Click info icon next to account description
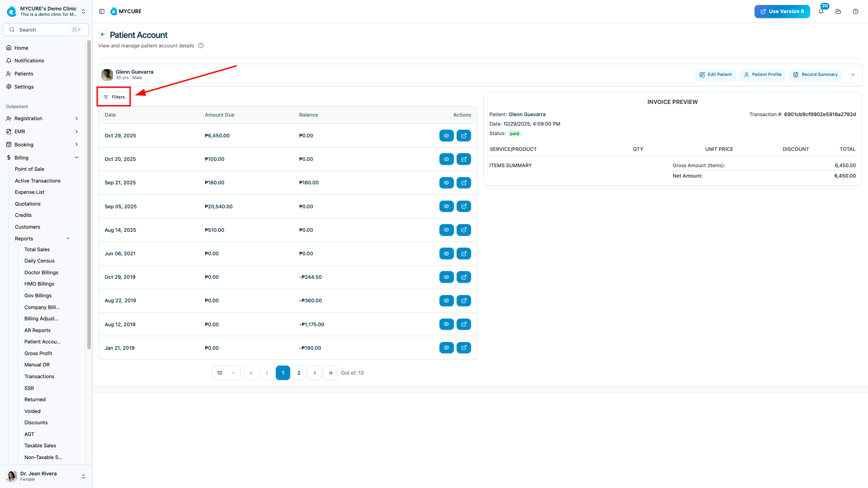868x488 pixels. tap(201, 46)
